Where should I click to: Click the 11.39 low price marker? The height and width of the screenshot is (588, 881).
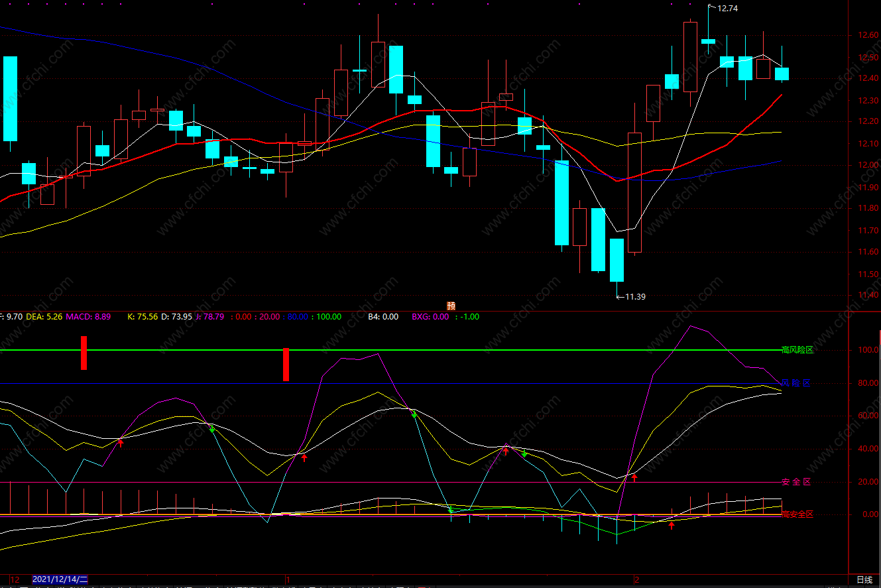pos(634,296)
